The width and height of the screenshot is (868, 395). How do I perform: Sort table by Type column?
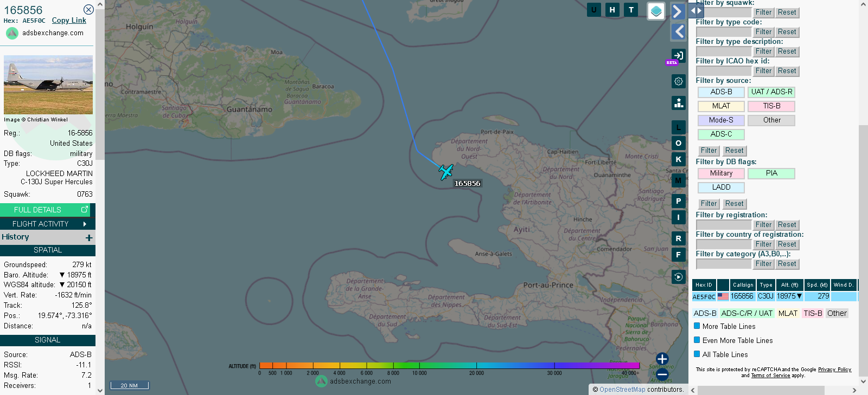click(766, 285)
